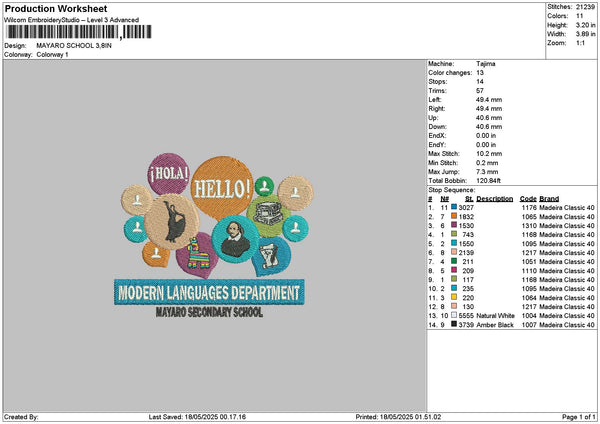Select the Amber Black swatch in stop 14

coord(454,324)
